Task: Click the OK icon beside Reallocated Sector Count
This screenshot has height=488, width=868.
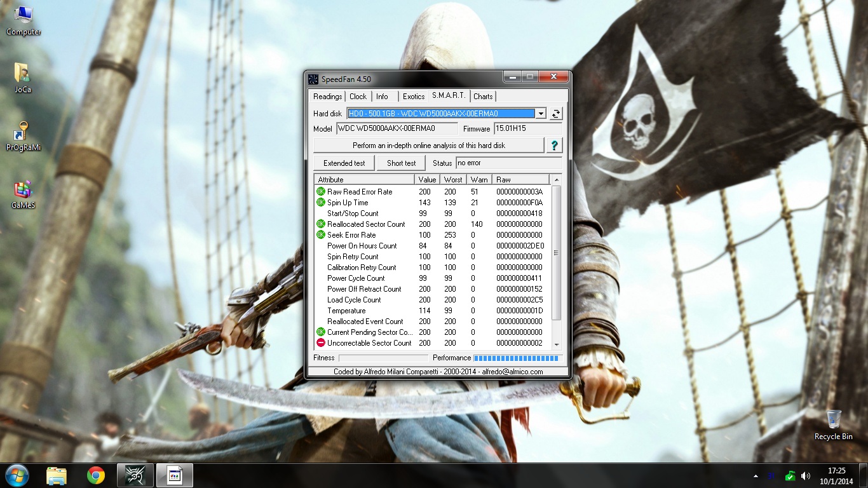Action: click(x=321, y=224)
